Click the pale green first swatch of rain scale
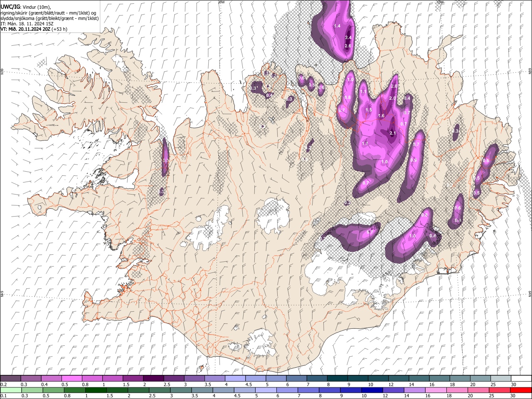 click(11, 390)
